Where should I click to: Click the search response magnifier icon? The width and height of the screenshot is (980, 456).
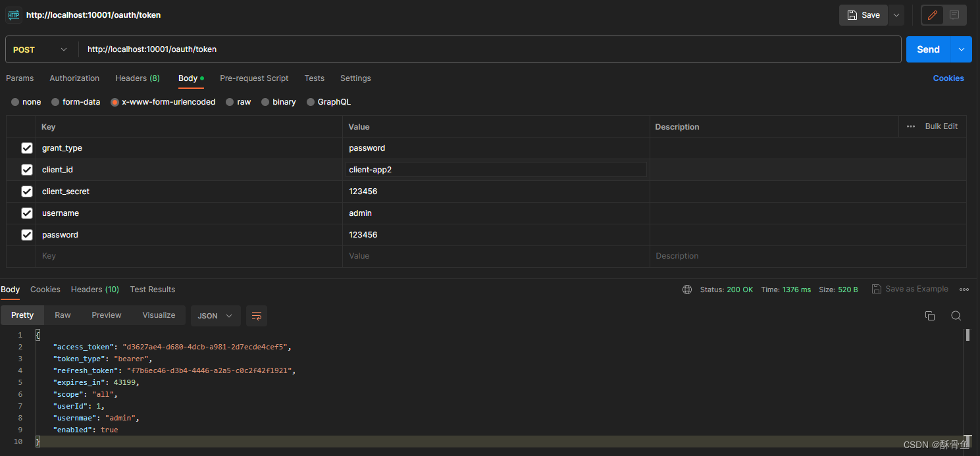(956, 316)
